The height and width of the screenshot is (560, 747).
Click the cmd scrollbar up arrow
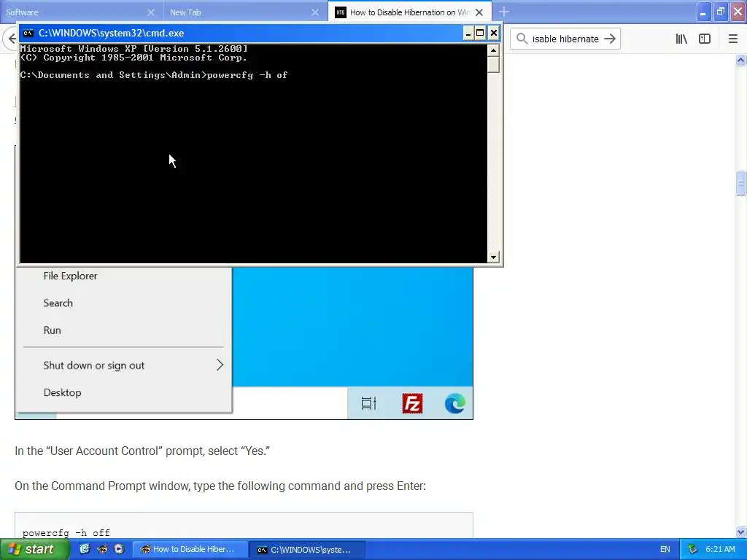click(494, 50)
